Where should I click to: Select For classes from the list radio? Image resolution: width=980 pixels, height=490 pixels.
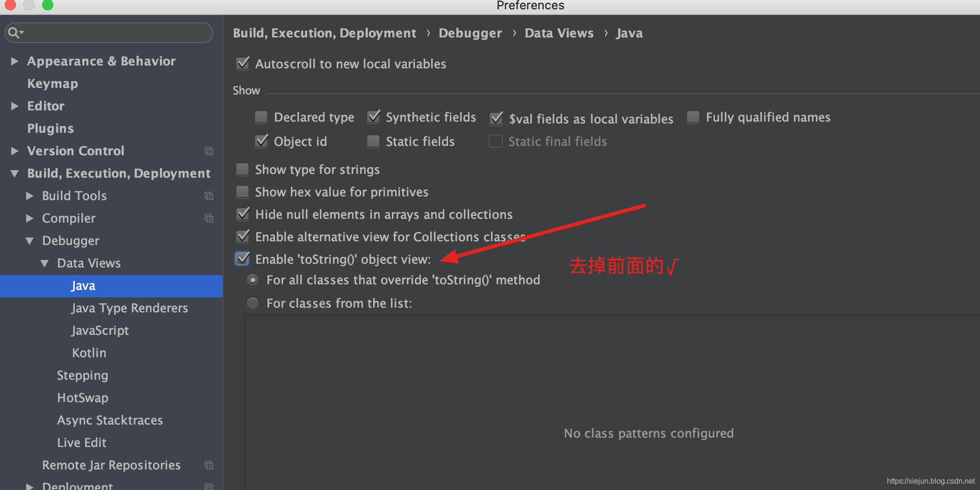pyautogui.click(x=252, y=303)
